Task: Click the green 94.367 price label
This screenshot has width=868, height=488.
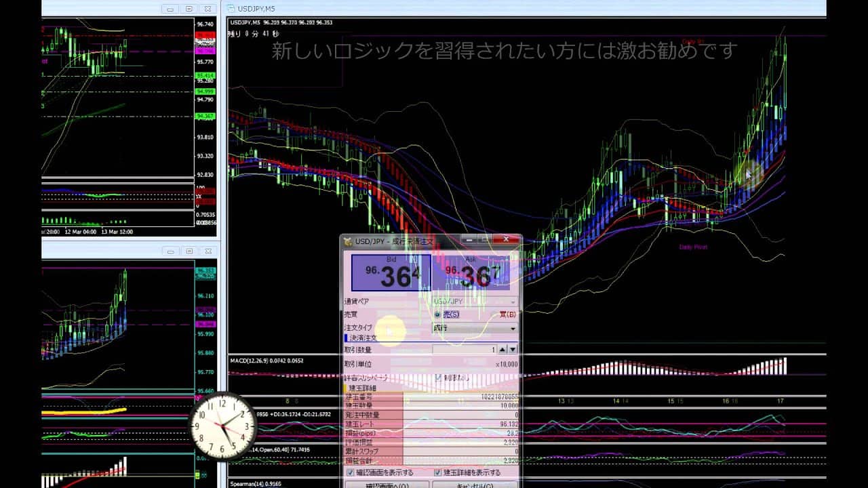Action: (205, 117)
